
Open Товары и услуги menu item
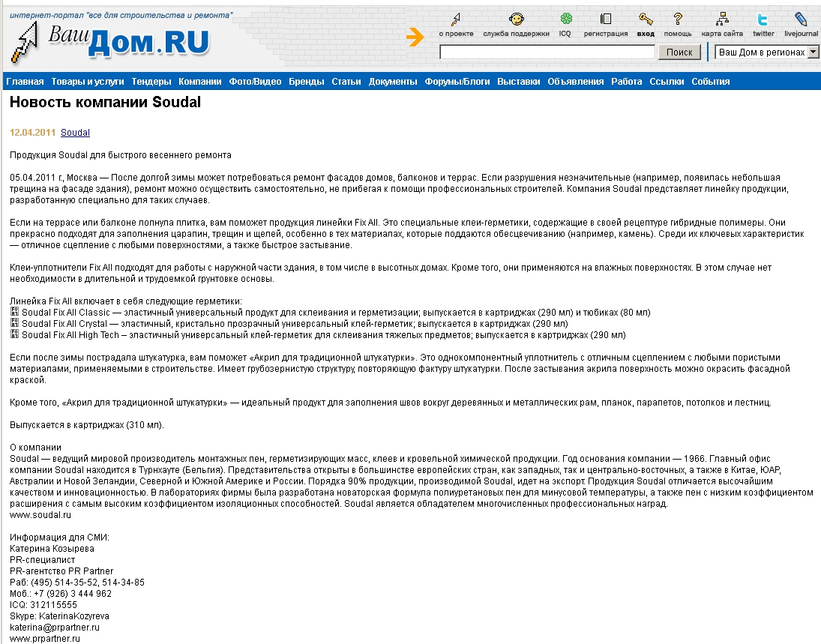point(88,82)
